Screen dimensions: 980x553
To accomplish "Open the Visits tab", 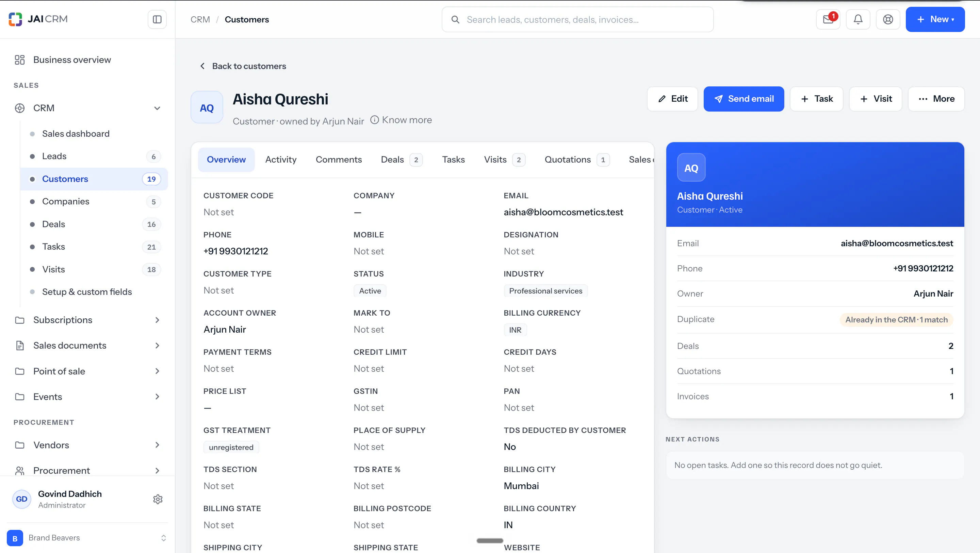I will coord(504,160).
